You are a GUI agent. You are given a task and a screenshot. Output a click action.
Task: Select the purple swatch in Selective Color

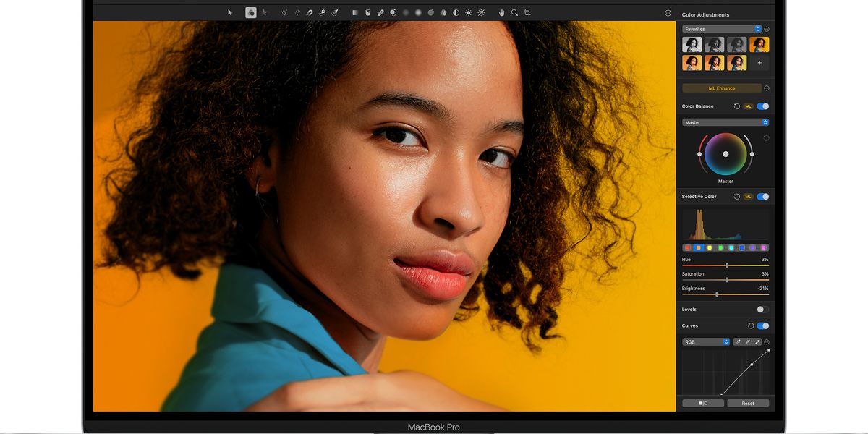(753, 247)
